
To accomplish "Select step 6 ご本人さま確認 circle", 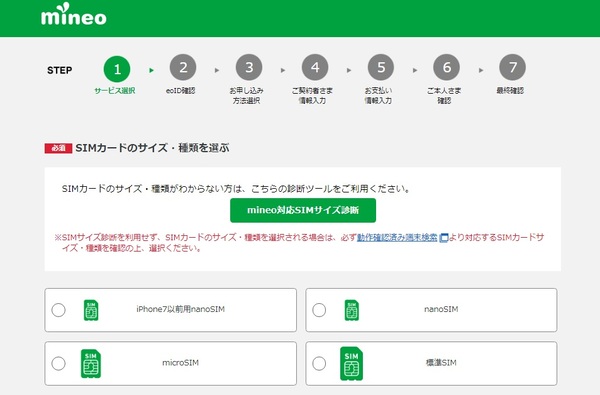I will click(447, 67).
